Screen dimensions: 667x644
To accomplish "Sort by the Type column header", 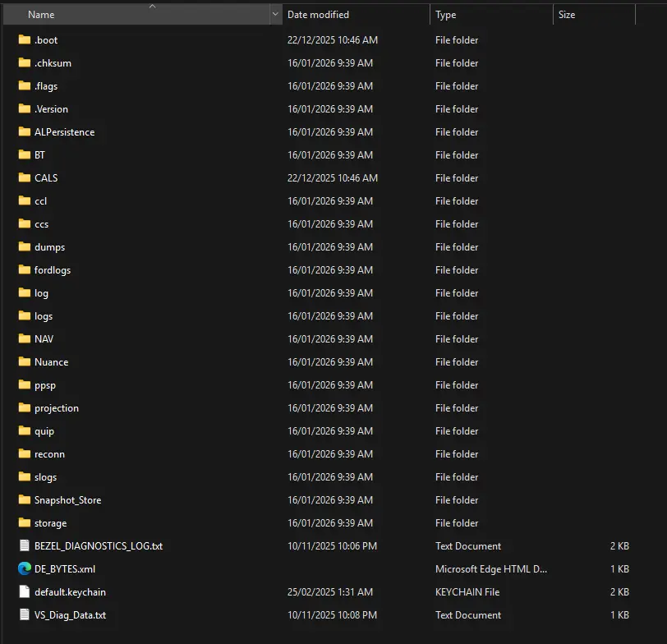I will pyautogui.click(x=491, y=14).
